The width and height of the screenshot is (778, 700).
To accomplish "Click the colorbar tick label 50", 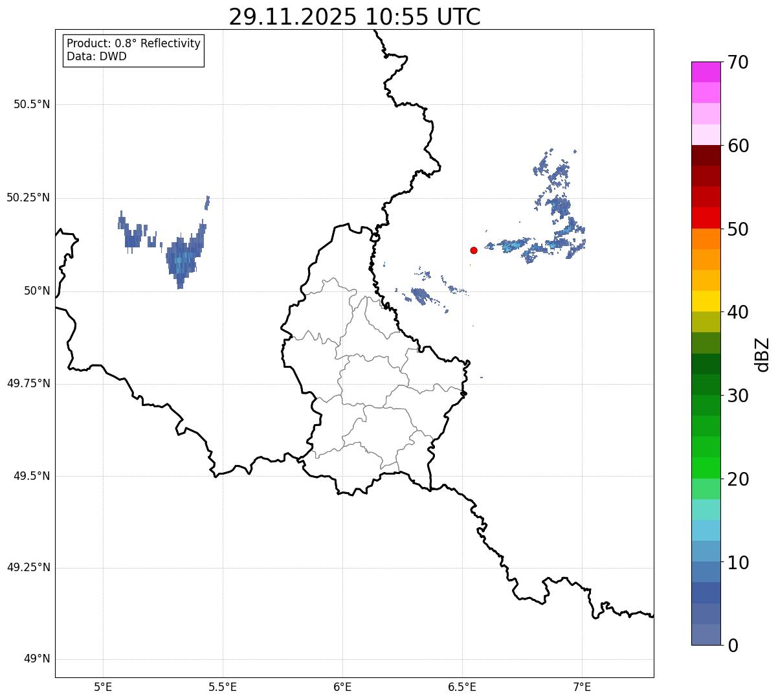I will pos(738,229).
